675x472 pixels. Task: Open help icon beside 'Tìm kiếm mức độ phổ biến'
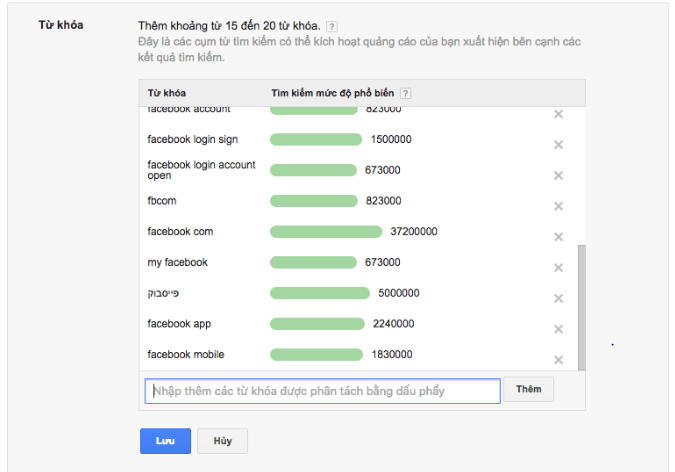point(405,93)
